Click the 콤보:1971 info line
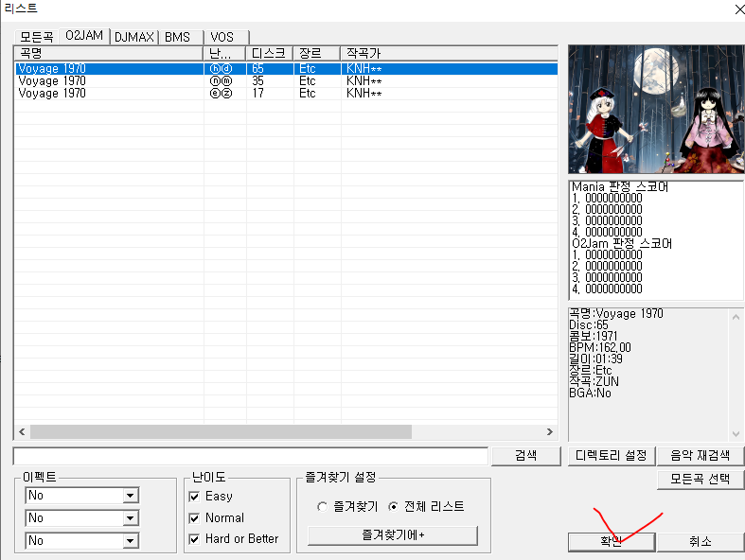The height and width of the screenshot is (560, 745). (x=594, y=337)
